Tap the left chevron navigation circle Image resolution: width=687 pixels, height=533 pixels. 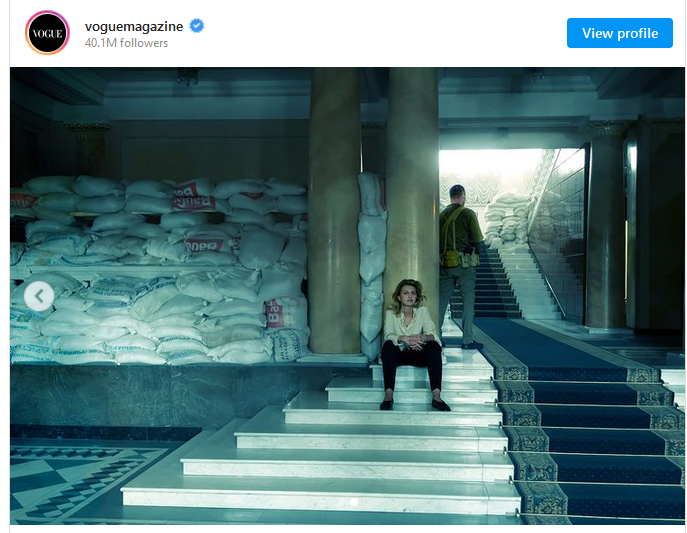click(x=39, y=297)
